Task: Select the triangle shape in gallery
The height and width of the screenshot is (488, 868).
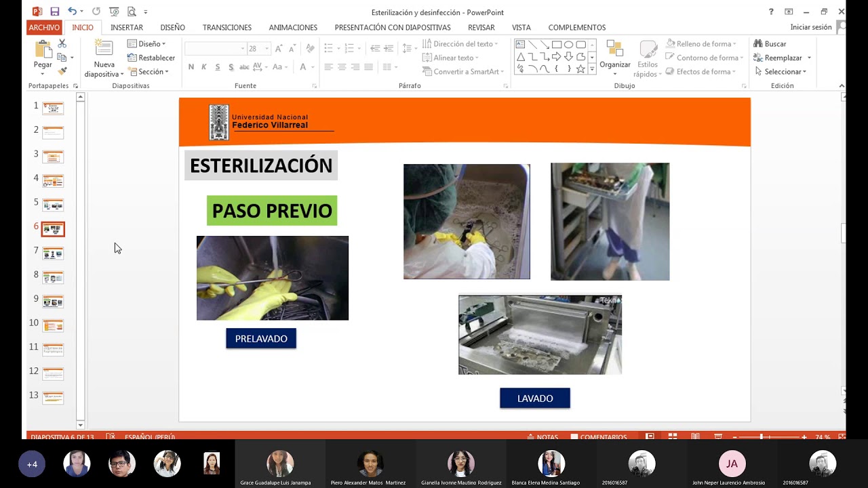Action: point(521,57)
